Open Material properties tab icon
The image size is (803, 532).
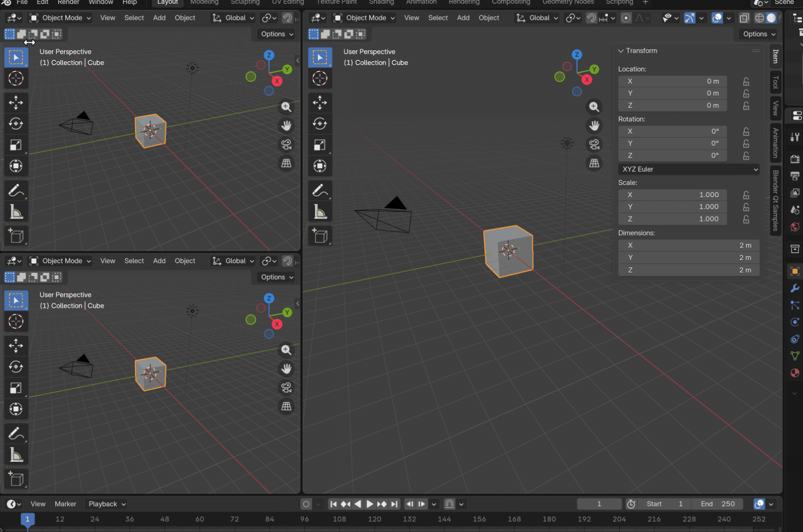click(794, 373)
